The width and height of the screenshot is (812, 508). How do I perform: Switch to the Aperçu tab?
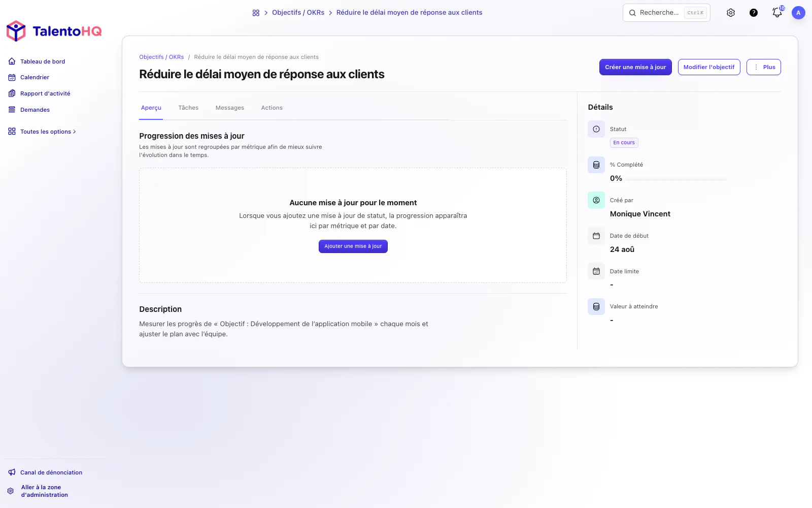(151, 108)
